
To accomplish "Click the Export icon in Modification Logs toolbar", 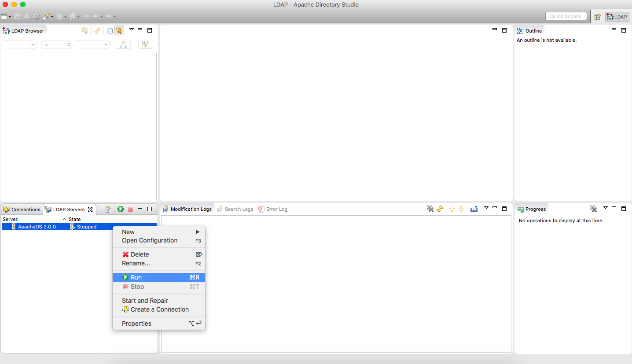I will [474, 209].
